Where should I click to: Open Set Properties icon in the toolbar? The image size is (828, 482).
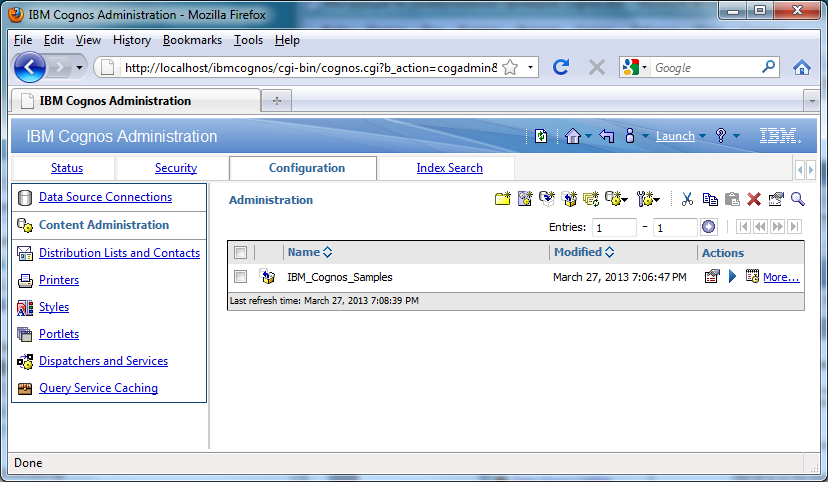776,199
